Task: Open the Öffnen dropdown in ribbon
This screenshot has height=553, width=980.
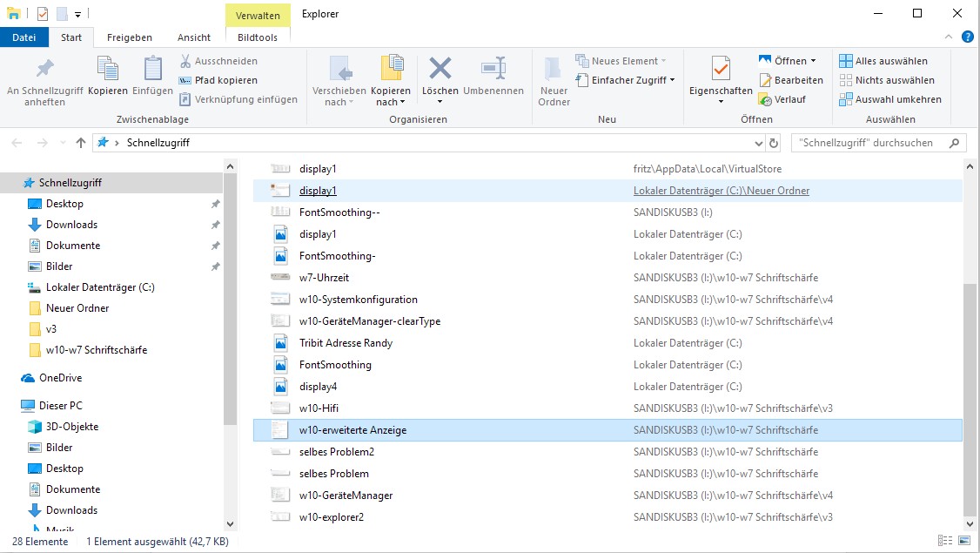Action: tap(813, 61)
